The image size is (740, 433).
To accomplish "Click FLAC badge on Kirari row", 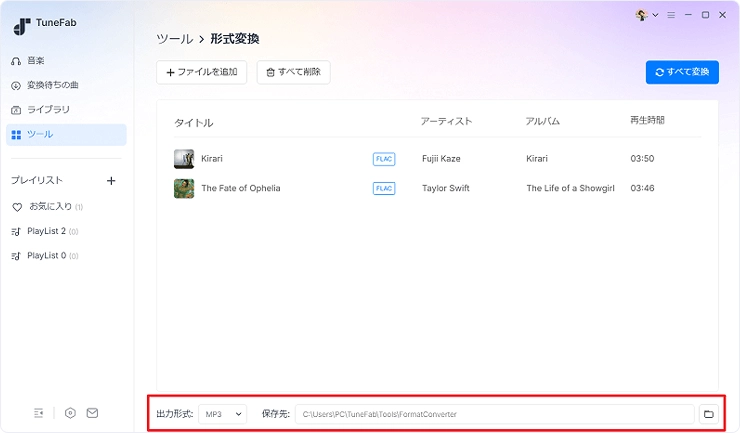I will [384, 159].
